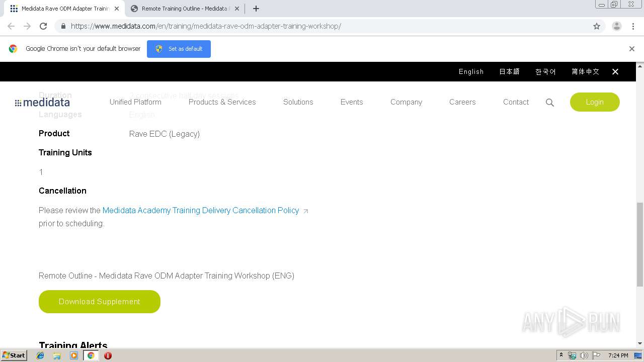The height and width of the screenshot is (362, 644).
Task: Open the Unified Platform menu
Action: point(135,102)
